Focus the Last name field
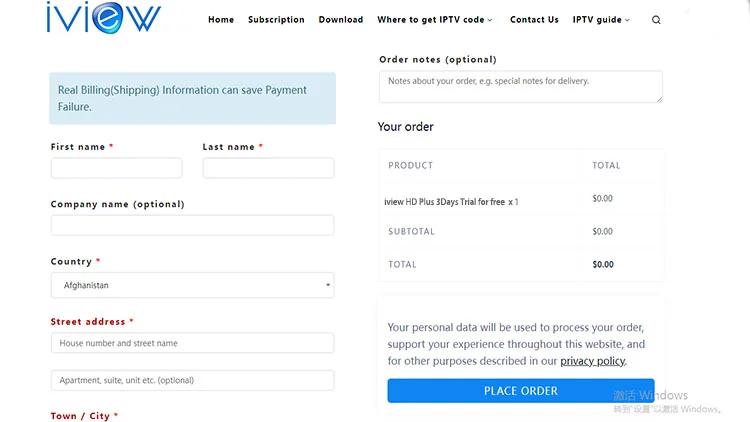 tap(268, 168)
